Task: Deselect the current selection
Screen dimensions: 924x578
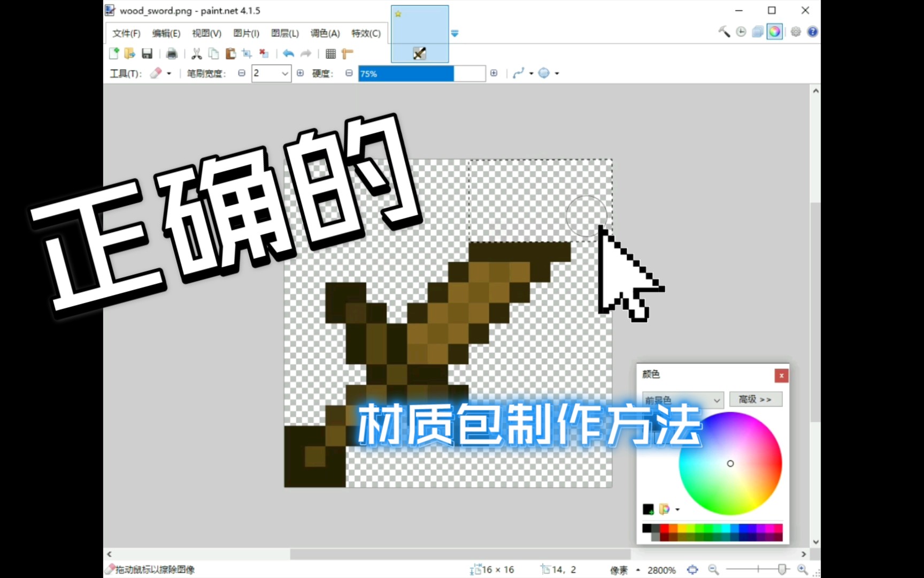Action: click(x=264, y=53)
